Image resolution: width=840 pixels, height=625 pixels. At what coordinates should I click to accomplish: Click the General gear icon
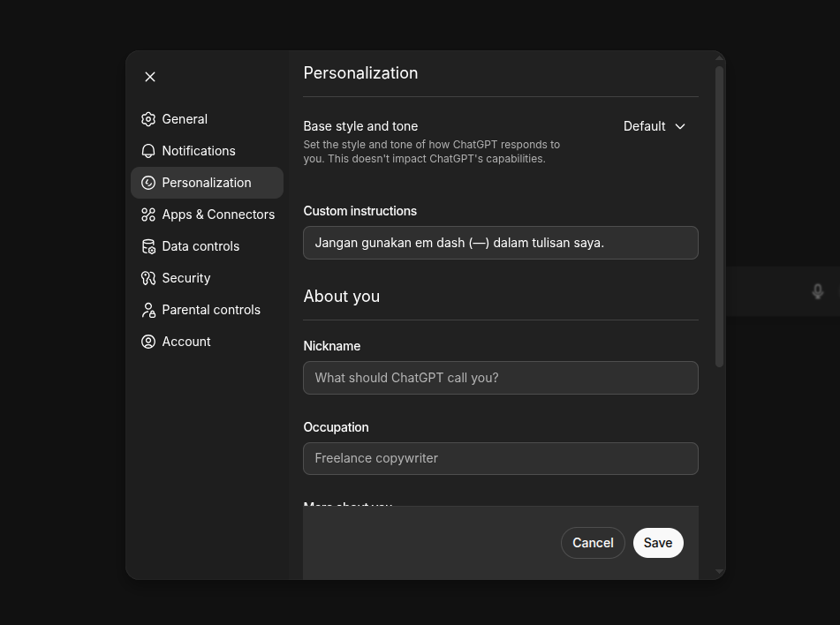pos(148,119)
